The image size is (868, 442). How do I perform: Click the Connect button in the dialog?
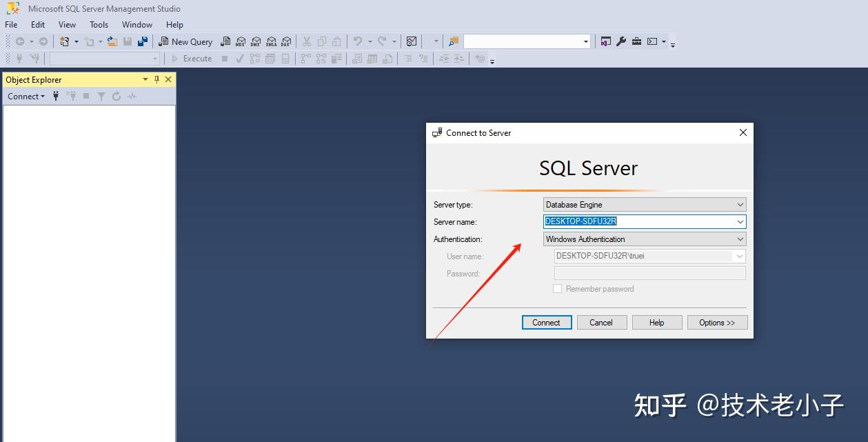coord(546,322)
